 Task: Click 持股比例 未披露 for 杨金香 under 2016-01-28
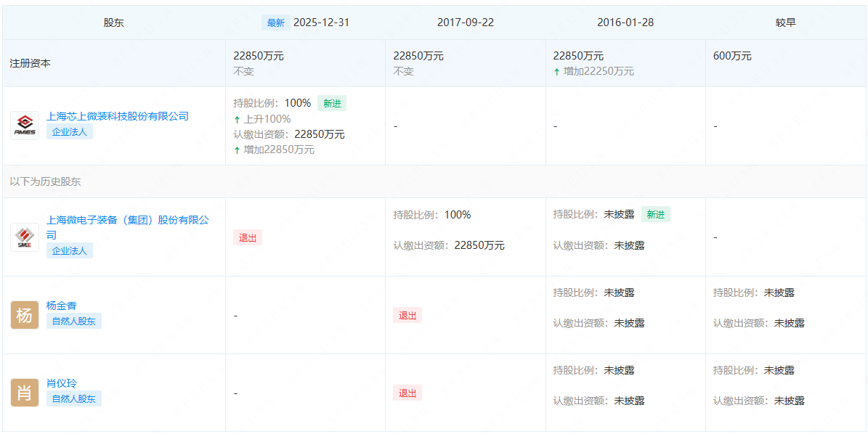coord(594,292)
